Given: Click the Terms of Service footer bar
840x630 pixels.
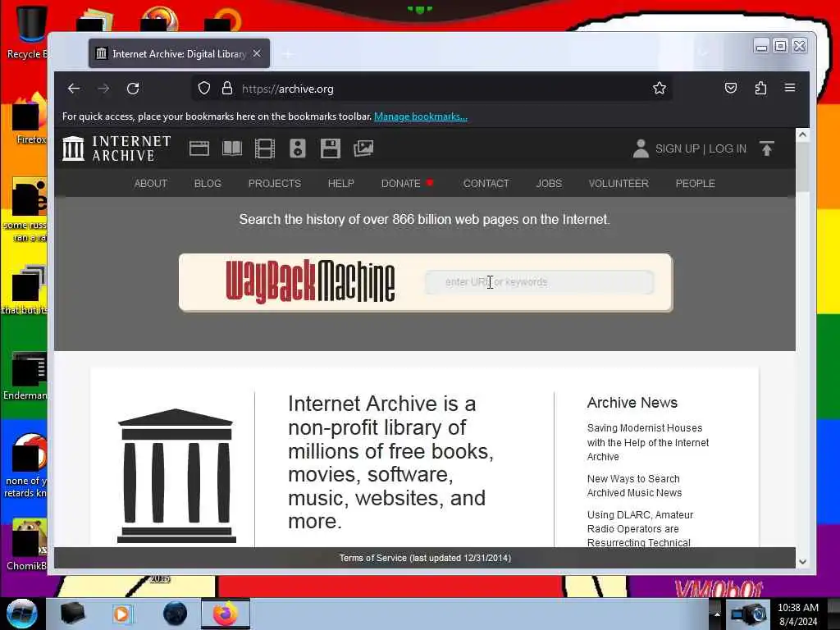Looking at the screenshot, I should point(425,558).
